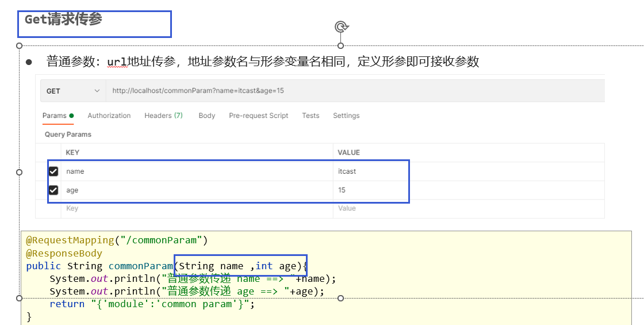The image size is (644, 325).
Task: Switch to the Authorization tab
Action: 109,116
